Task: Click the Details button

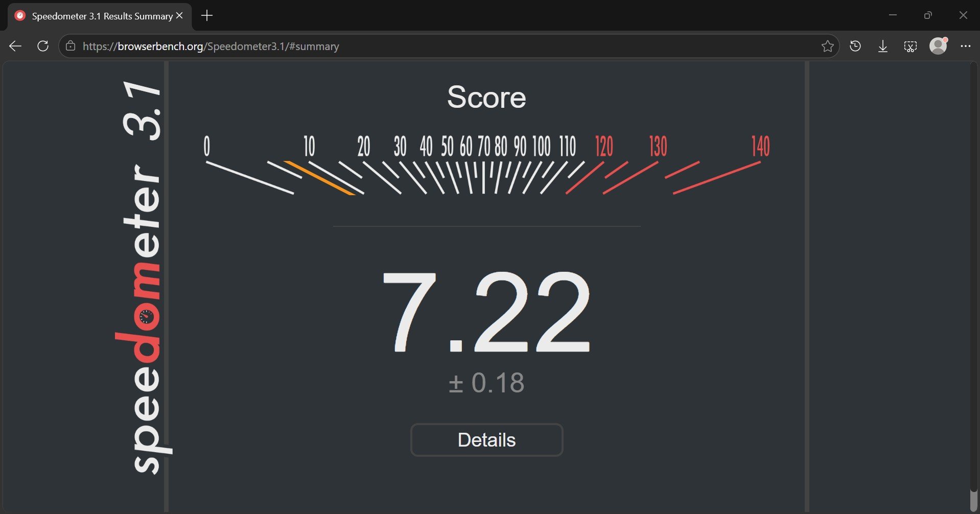Action: tap(487, 440)
